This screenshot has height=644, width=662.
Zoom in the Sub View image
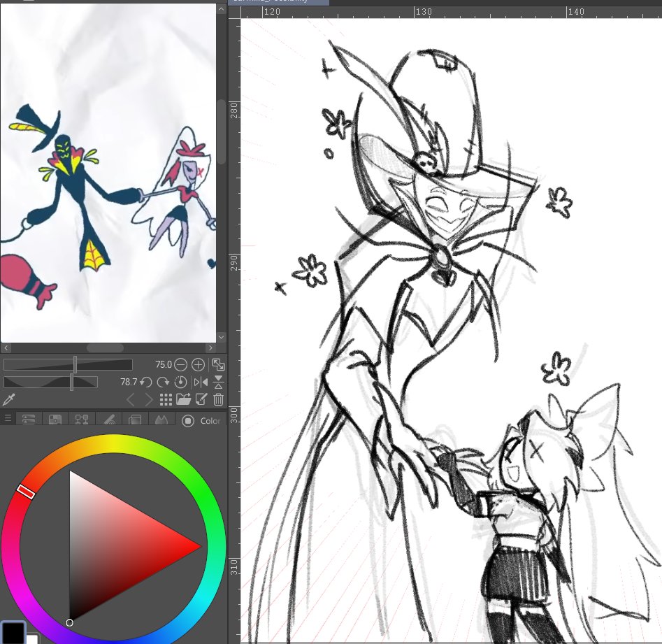pyautogui.click(x=198, y=364)
